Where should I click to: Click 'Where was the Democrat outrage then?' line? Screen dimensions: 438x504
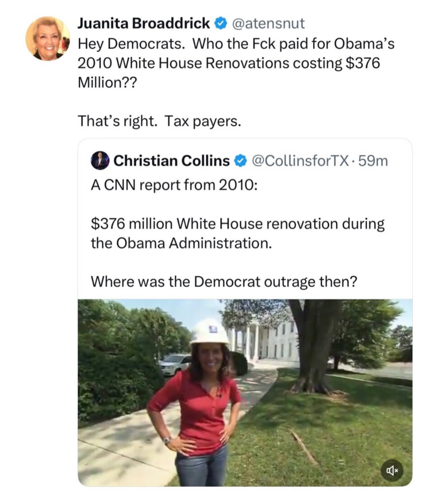tap(224, 281)
